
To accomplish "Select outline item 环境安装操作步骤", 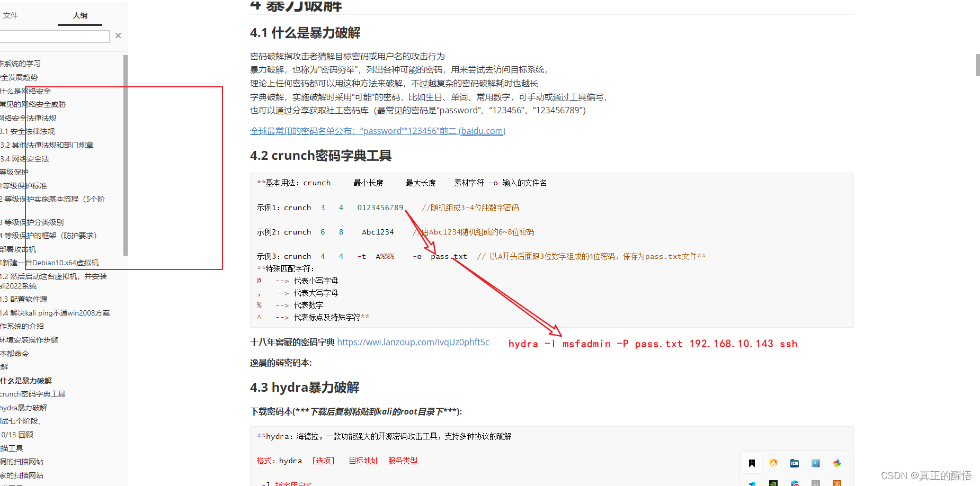I will point(29,340).
